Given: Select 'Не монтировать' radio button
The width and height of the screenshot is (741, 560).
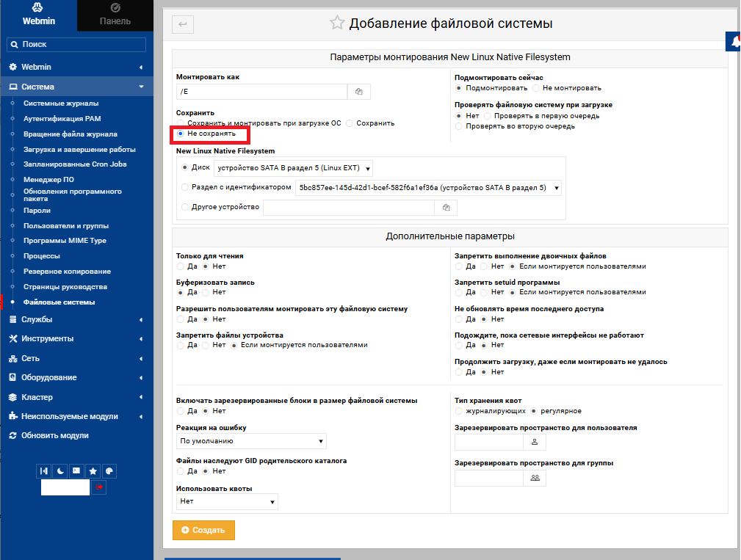Looking at the screenshot, I should coord(537,88).
